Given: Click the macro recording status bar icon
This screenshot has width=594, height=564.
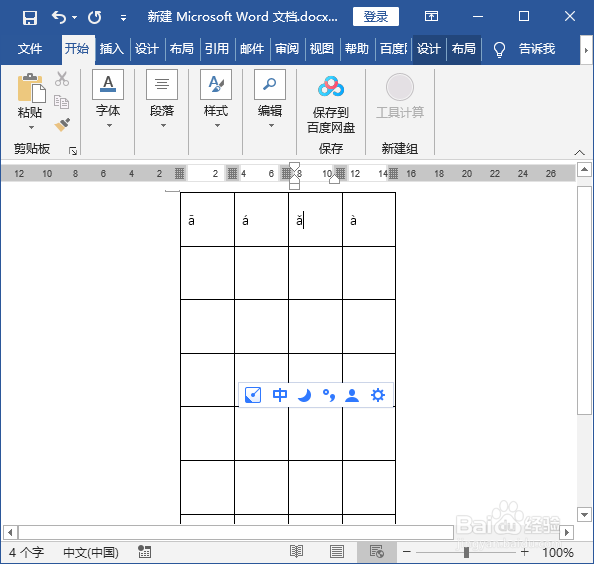Looking at the screenshot, I should (x=144, y=552).
